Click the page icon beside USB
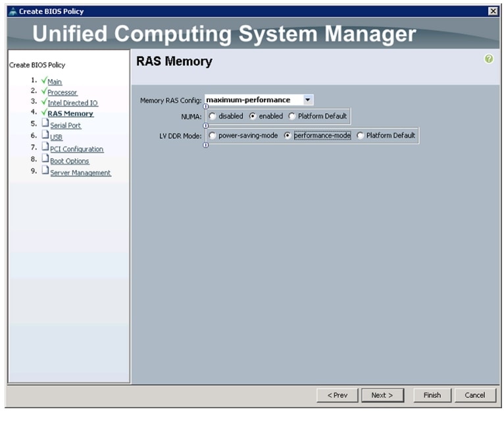Image resolution: width=504 pixels, height=426 pixels. [x=45, y=135]
